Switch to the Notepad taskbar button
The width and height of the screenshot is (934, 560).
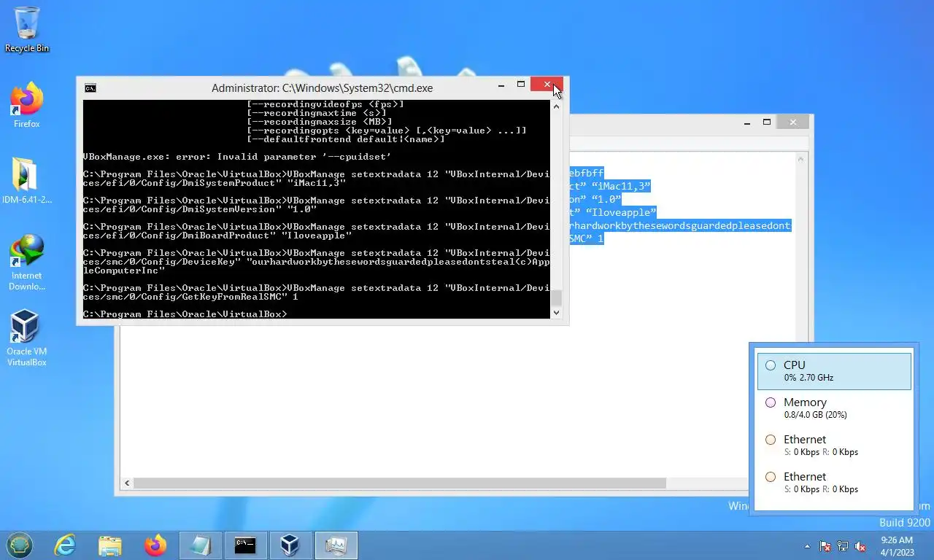point(201,545)
